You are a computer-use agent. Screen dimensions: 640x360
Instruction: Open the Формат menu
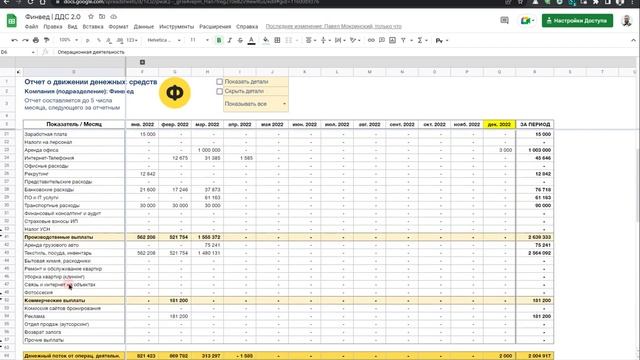[x=118, y=27]
